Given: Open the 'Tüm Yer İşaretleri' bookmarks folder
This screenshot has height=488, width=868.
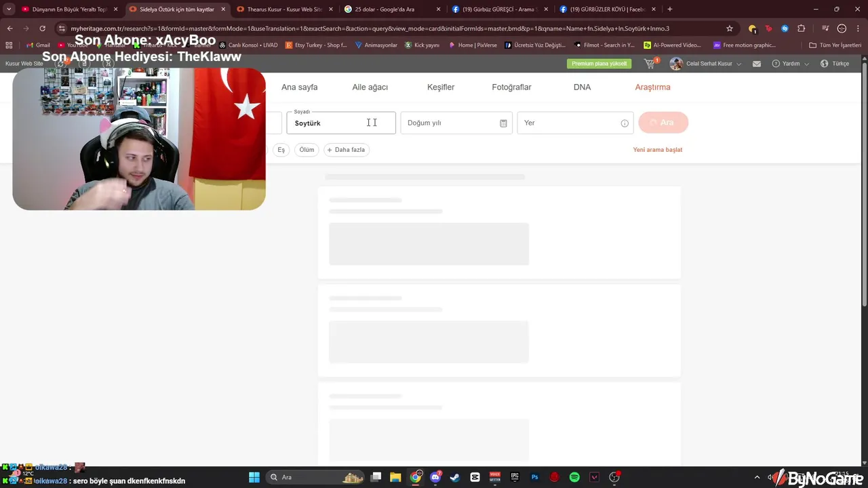Looking at the screenshot, I should point(835,45).
